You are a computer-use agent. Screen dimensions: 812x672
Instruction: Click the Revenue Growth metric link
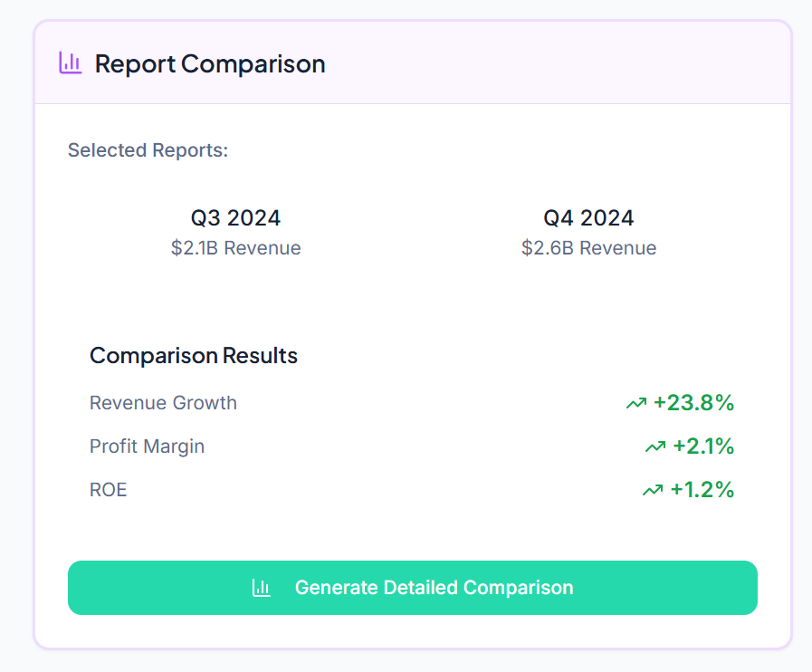[163, 402]
